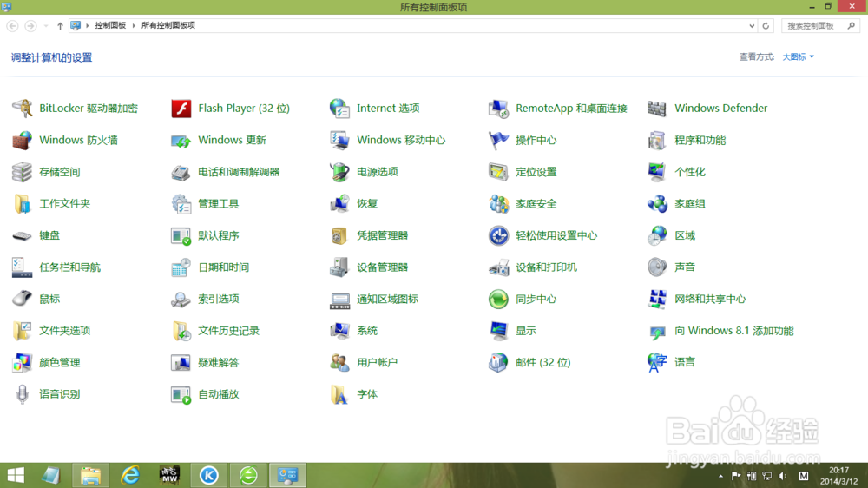Open the 语言 language icon

click(x=657, y=362)
